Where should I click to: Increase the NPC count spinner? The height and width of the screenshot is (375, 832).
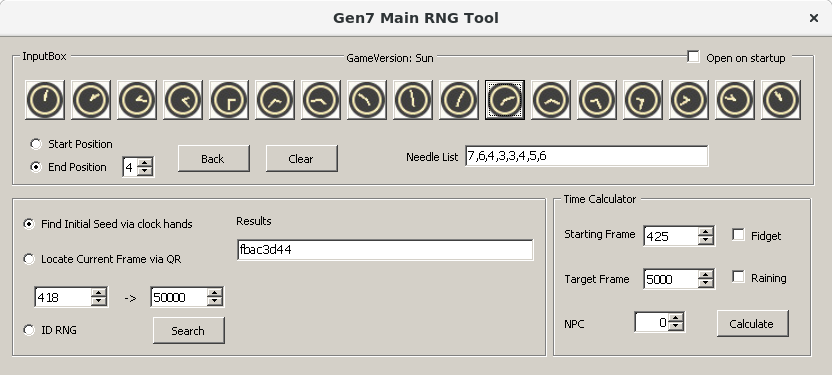click(675, 318)
